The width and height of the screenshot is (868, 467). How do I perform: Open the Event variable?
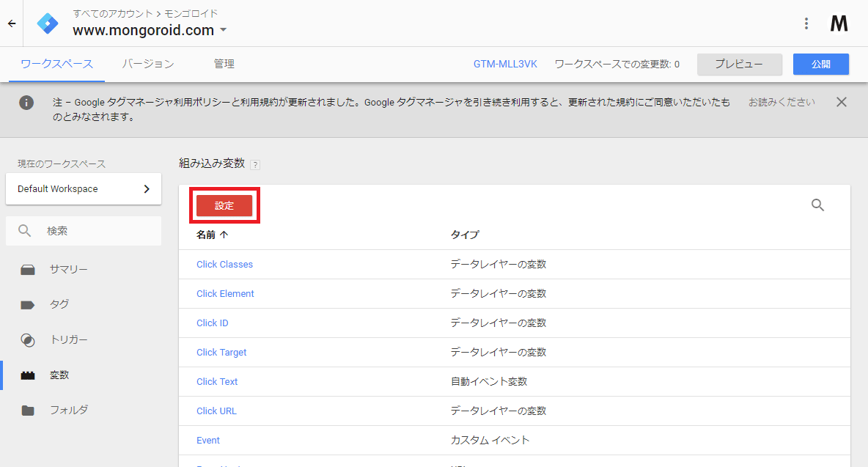pyautogui.click(x=208, y=441)
